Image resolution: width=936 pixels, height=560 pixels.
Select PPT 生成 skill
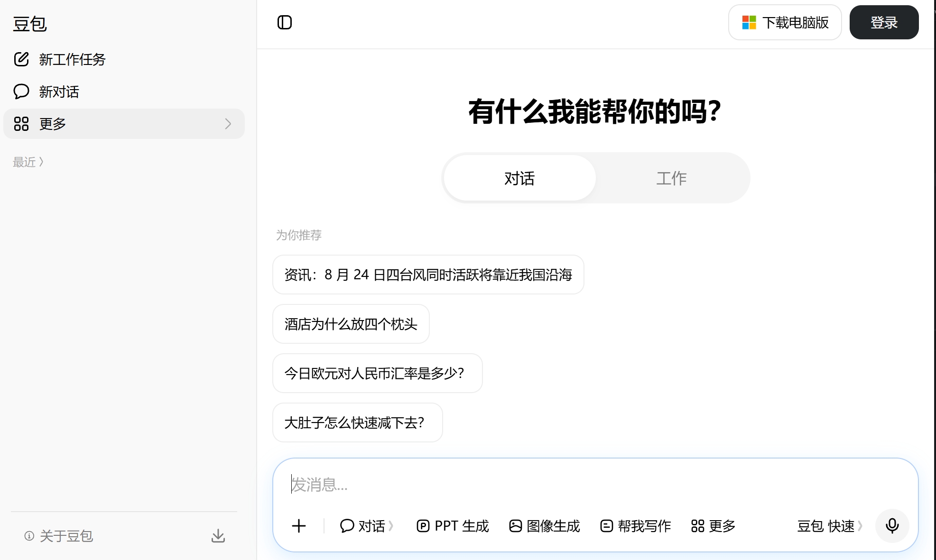[x=453, y=526]
